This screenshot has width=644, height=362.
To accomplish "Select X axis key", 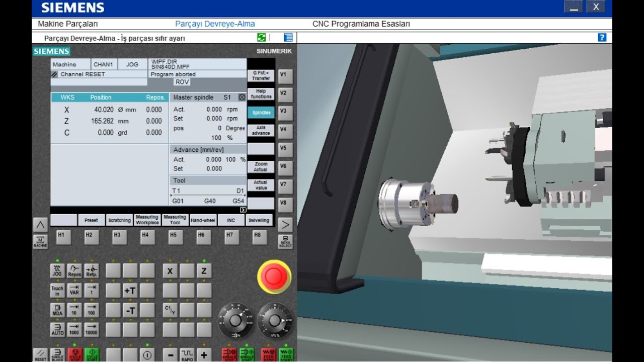I will point(170,271).
